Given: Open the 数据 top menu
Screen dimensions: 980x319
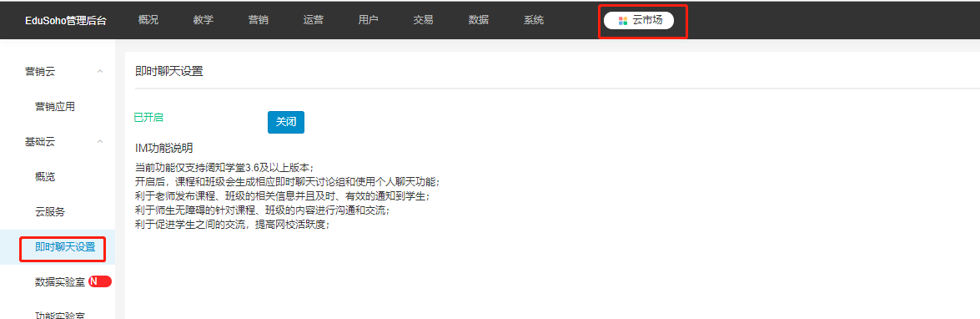Looking at the screenshot, I should (478, 20).
